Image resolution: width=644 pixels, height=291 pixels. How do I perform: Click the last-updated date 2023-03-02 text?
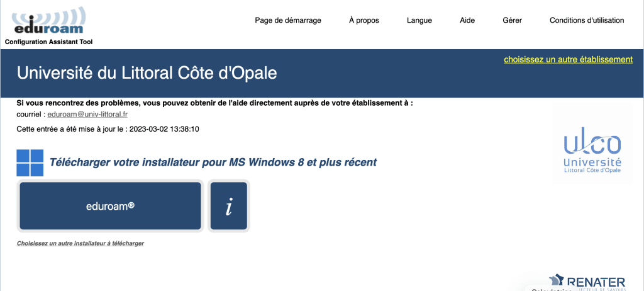164,128
